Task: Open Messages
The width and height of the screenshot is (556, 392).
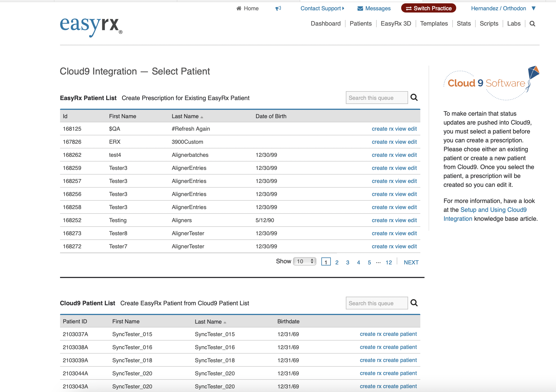Action: click(374, 8)
